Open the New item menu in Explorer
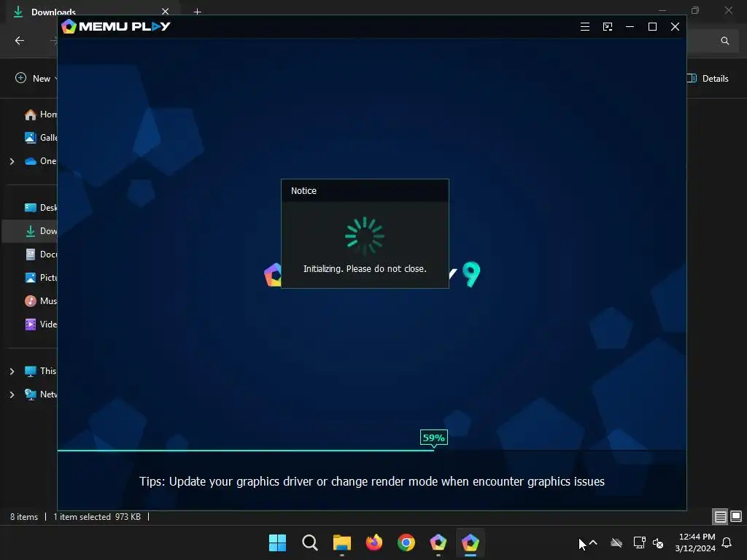The height and width of the screenshot is (560, 747). tap(36, 78)
